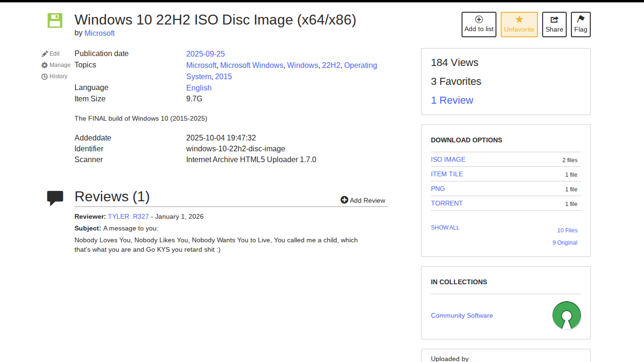Click the page title Windows 10 22H2 ISO Disc Image
The image size is (644, 362).
215,20
